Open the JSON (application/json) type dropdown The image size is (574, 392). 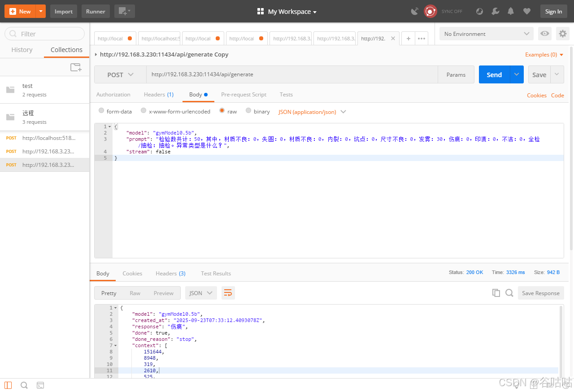pyautogui.click(x=313, y=112)
